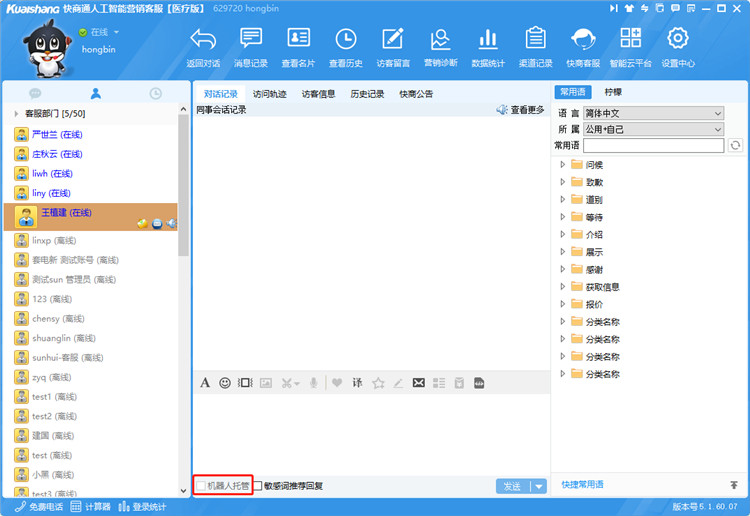Click the 快捷常用语 link
The height and width of the screenshot is (516, 750).
582,484
